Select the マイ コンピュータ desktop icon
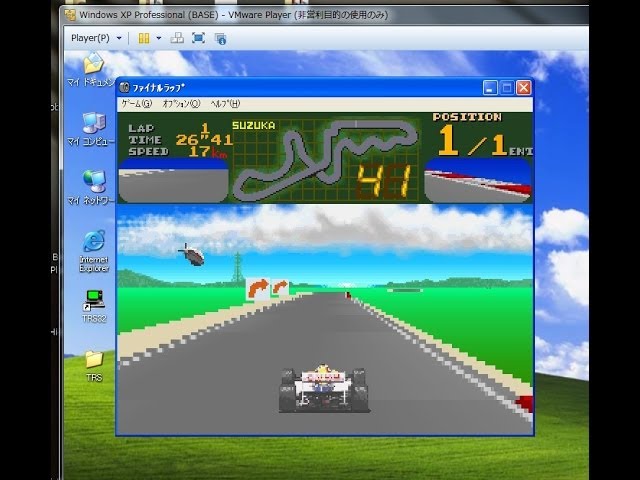Screen dimensions: 640x480 93,129
